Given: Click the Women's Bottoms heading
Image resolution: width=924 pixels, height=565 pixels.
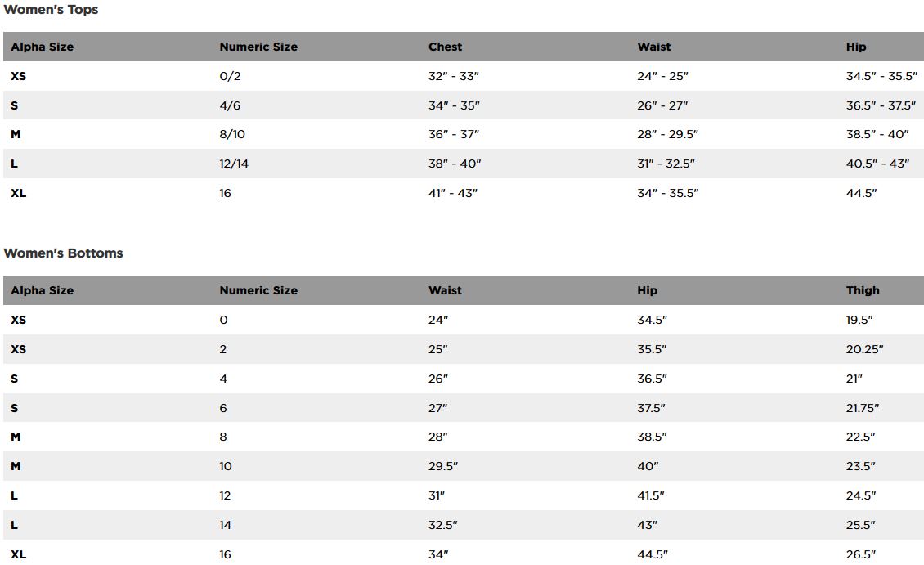Looking at the screenshot, I should pyautogui.click(x=63, y=253).
